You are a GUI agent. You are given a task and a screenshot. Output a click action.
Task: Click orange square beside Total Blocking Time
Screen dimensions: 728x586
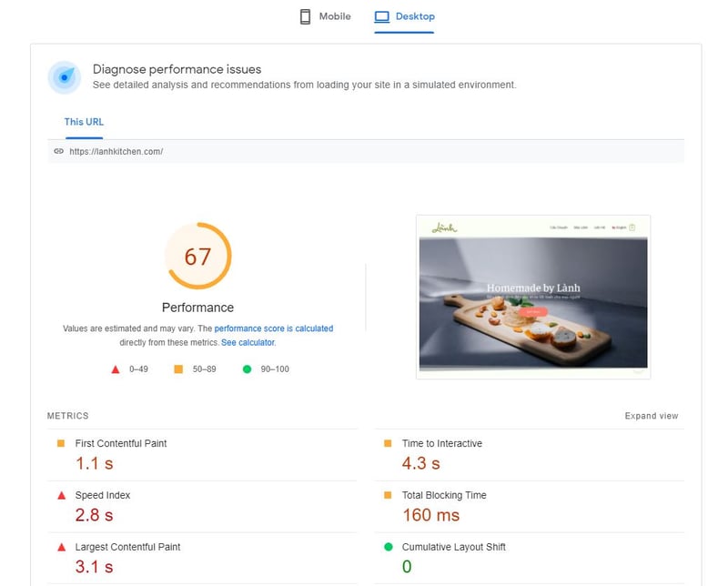click(x=389, y=496)
